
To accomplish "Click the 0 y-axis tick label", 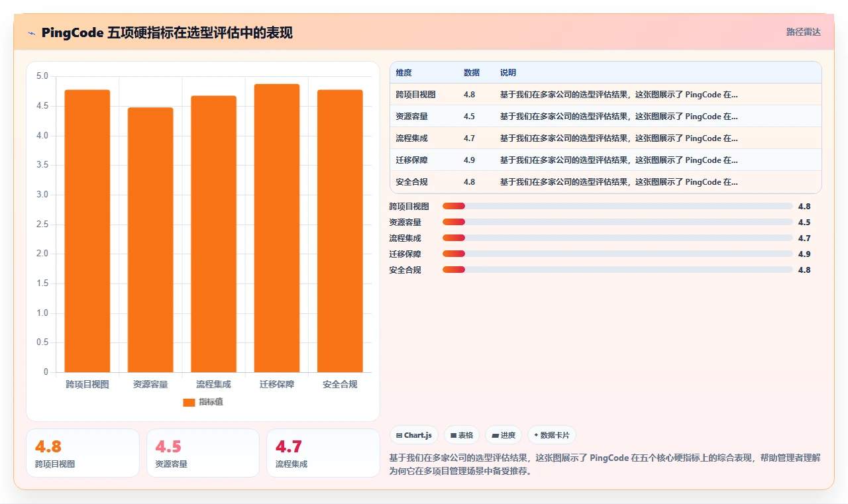I will coord(46,372).
